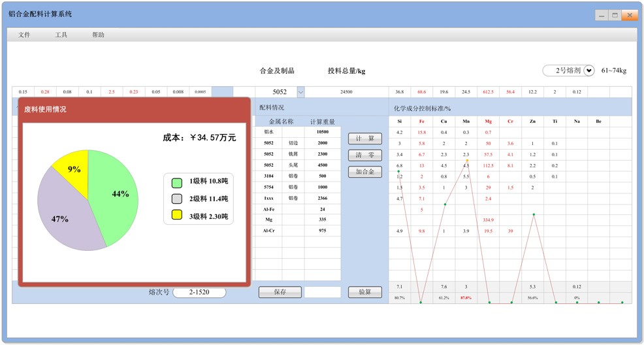Click the Al-Cr row name
644x345 pixels.
tap(268, 231)
